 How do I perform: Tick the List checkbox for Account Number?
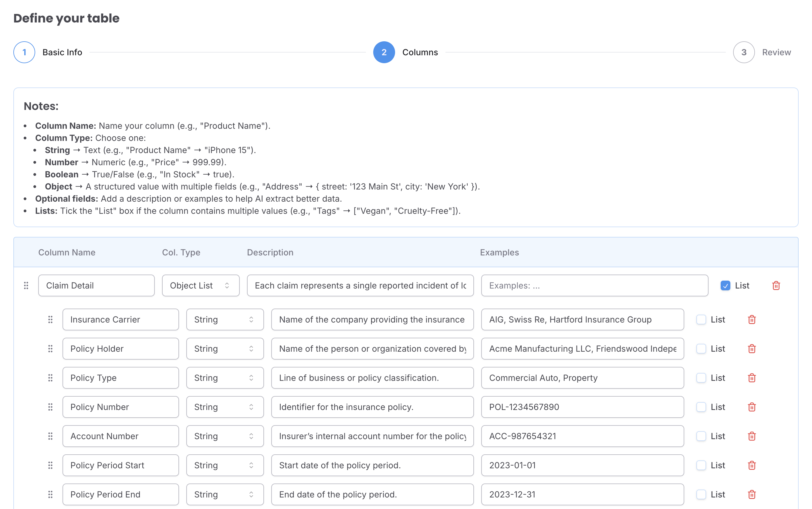(701, 436)
